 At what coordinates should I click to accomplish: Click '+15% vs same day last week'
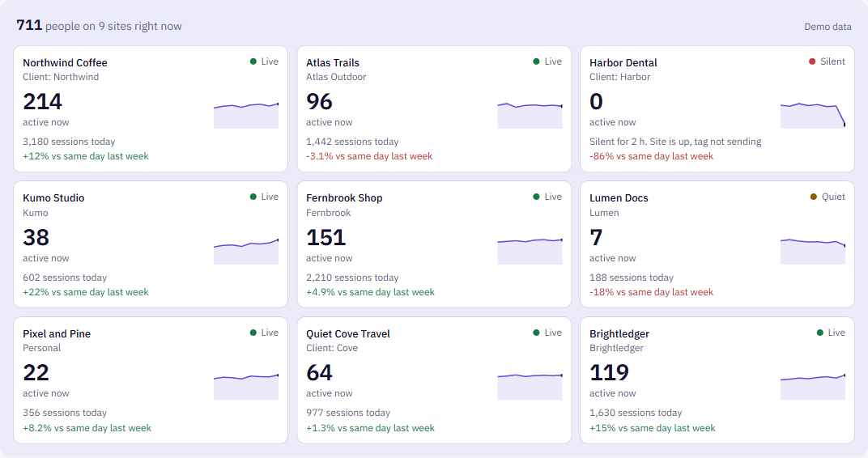653,428
